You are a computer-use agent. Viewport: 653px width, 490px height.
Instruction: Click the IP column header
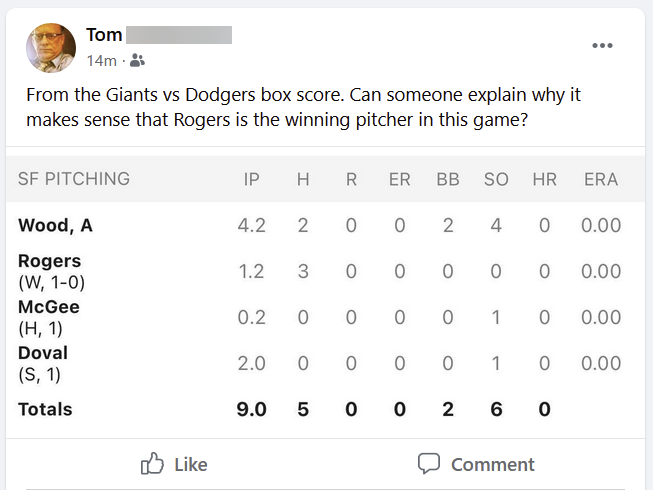click(x=252, y=179)
